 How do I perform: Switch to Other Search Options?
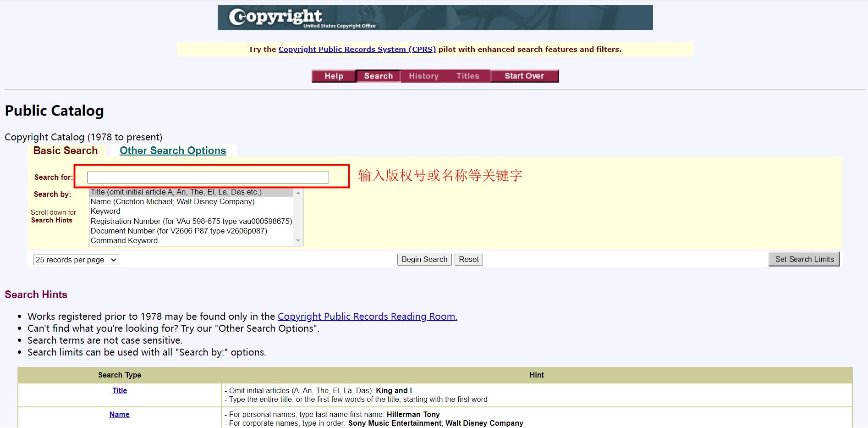click(173, 150)
